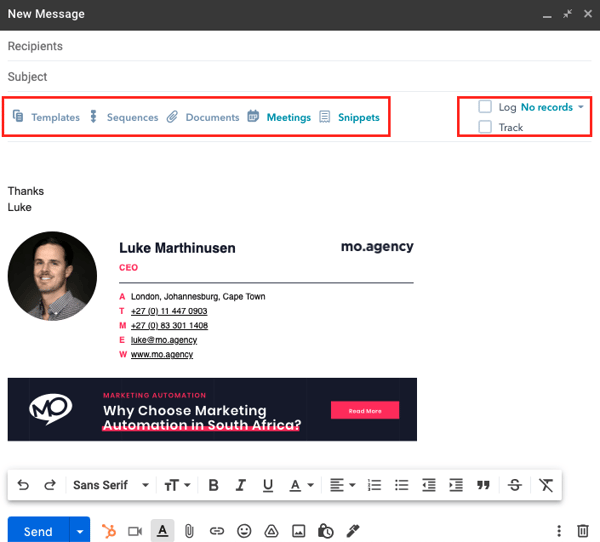Click the www.mo.agency website link
The image size is (600, 542).
pos(162,354)
